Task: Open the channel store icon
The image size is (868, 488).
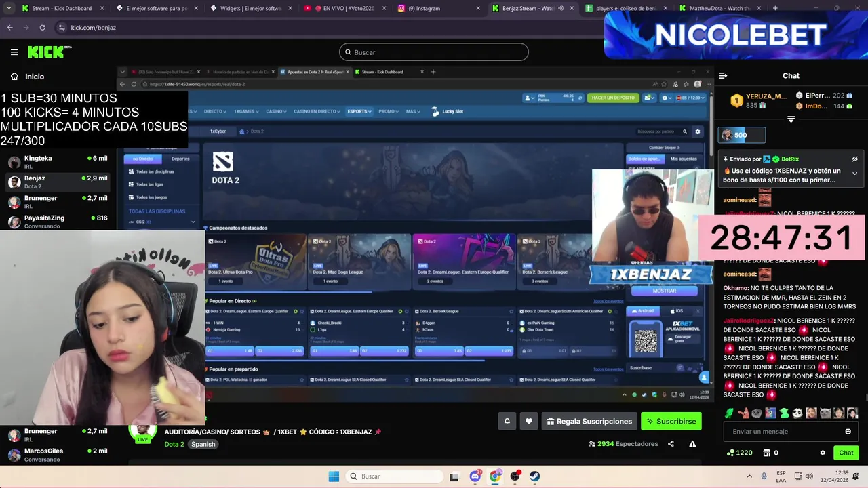Action: (767, 453)
